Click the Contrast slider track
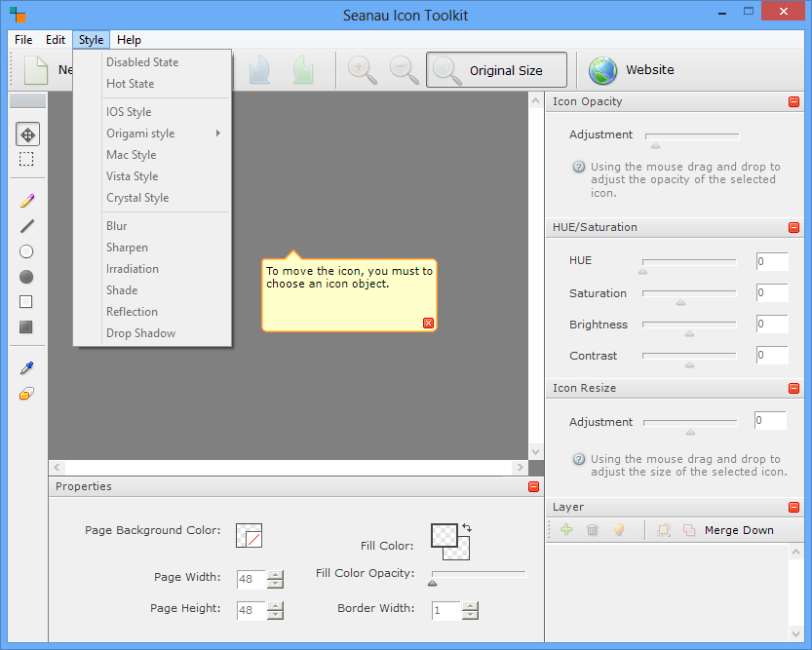This screenshot has width=812, height=650. (x=689, y=356)
